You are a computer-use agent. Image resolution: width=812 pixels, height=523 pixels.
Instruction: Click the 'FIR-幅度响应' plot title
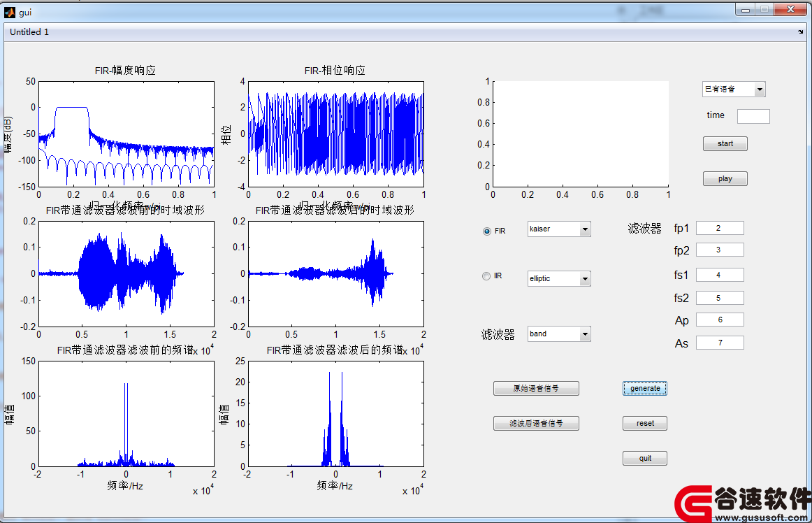pos(125,71)
